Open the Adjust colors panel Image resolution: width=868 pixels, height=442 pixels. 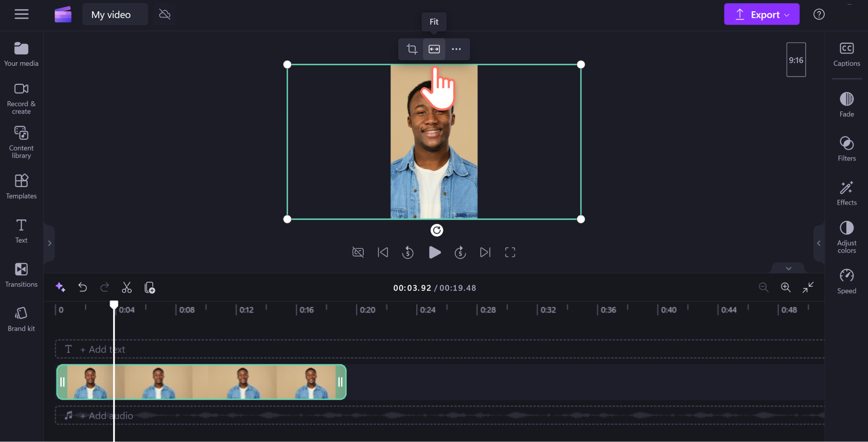pyautogui.click(x=846, y=237)
